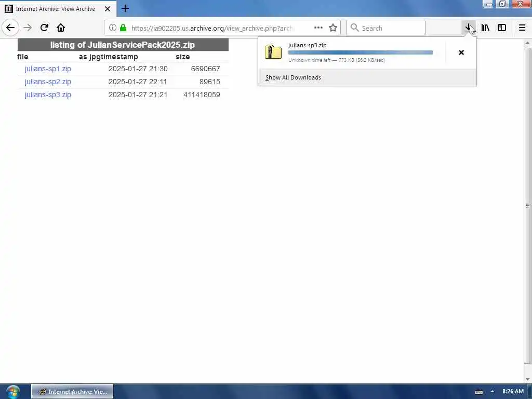This screenshot has width=532, height=399.
Task: Click the julians-sp3.zip download progress bar
Action: pyautogui.click(x=361, y=52)
